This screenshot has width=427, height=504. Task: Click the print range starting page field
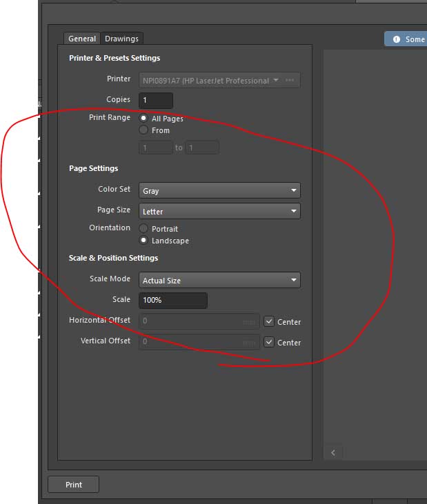click(156, 148)
